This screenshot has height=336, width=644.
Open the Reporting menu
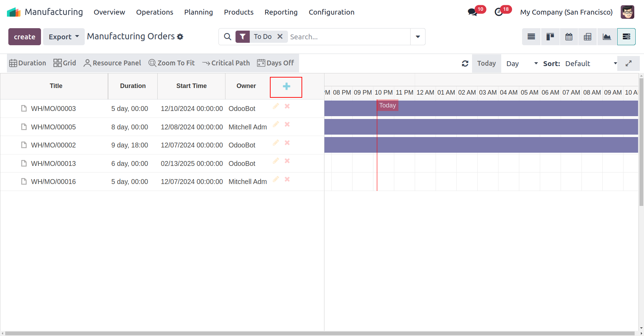[281, 12]
